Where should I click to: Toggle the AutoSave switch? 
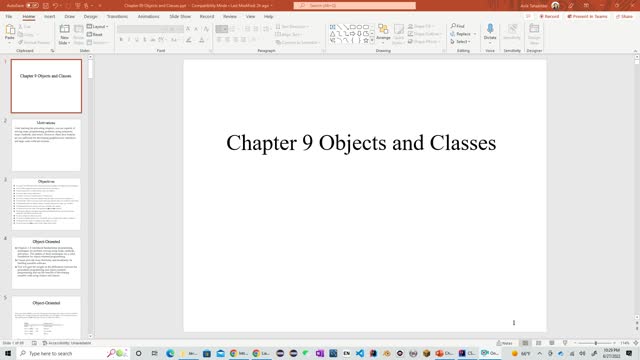32,6
